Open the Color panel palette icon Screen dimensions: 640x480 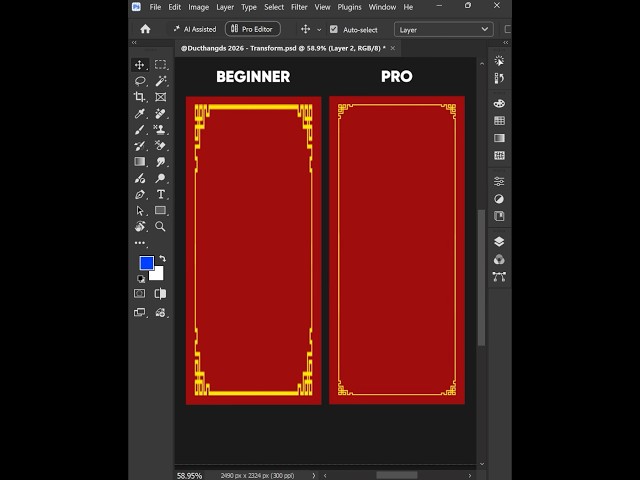(499, 104)
